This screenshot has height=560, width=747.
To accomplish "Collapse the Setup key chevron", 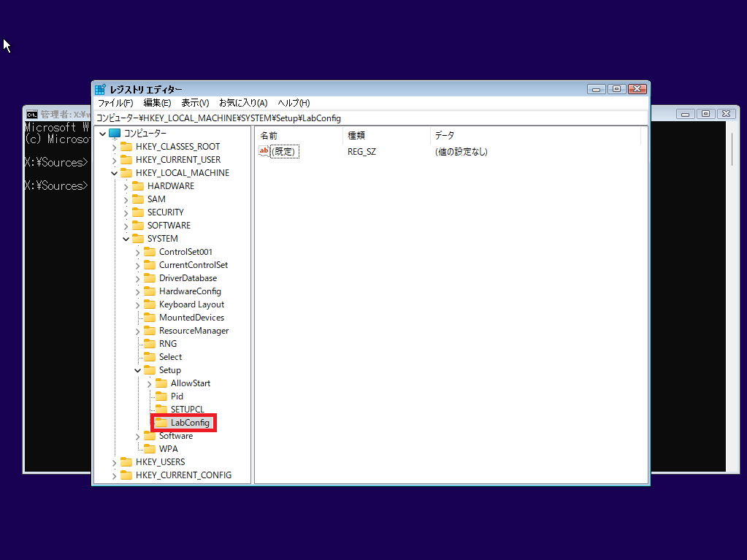I will (x=138, y=370).
